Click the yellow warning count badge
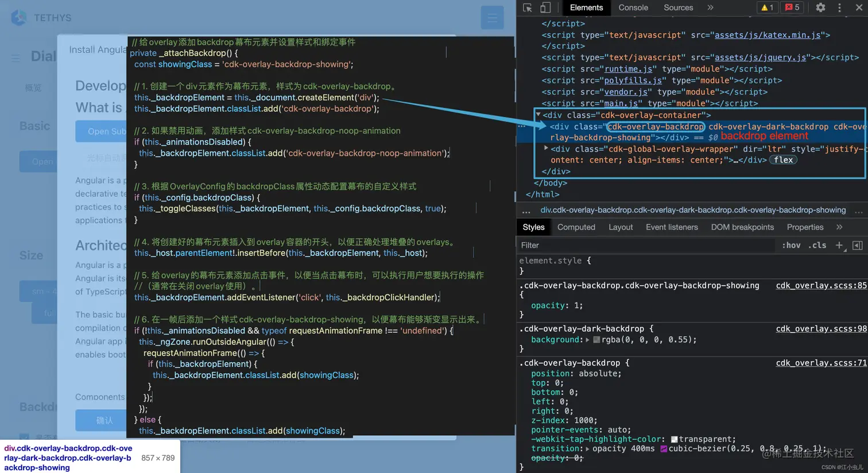 [x=766, y=7]
